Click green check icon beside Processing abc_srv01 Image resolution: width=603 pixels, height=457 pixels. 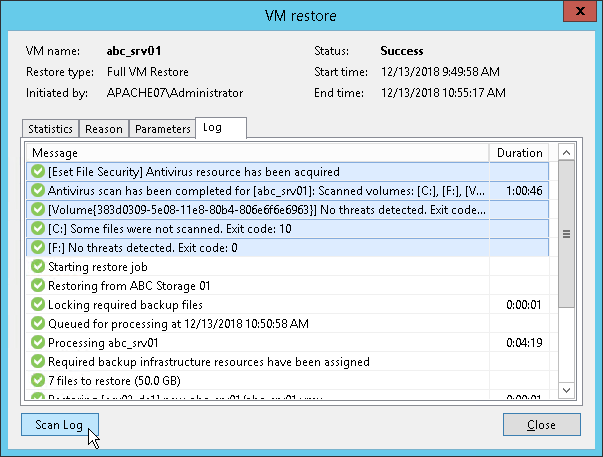point(38,343)
